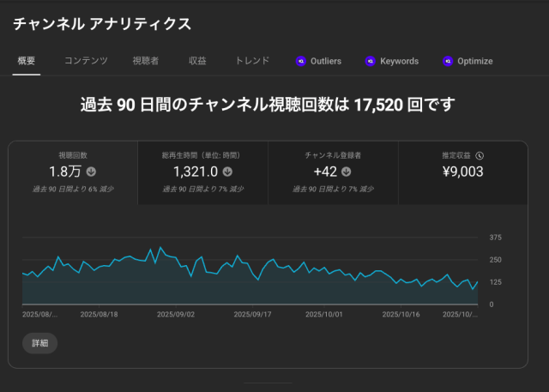The height and width of the screenshot is (392, 549).
Task: Click the vidIQ icon beside Keywords
Action: pos(370,61)
